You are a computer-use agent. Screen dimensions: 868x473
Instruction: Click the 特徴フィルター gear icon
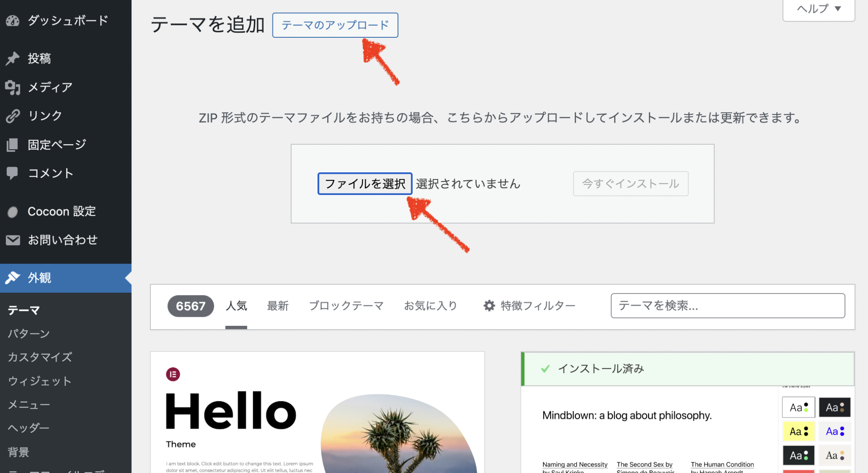point(488,305)
